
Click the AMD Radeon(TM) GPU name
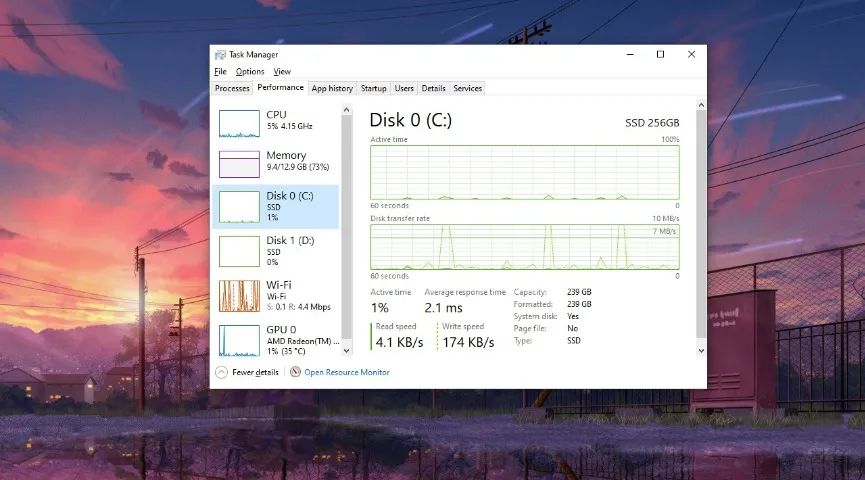pyautogui.click(x=303, y=341)
